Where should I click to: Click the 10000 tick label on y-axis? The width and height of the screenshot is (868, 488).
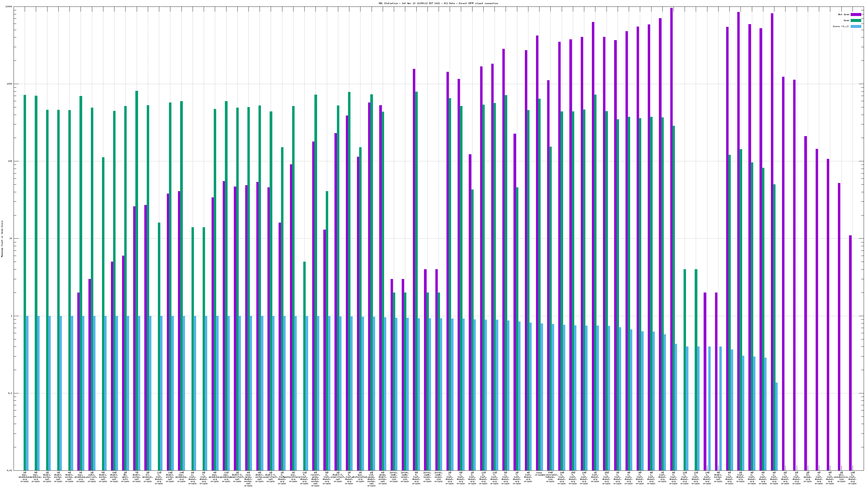[x=9, y=7]
